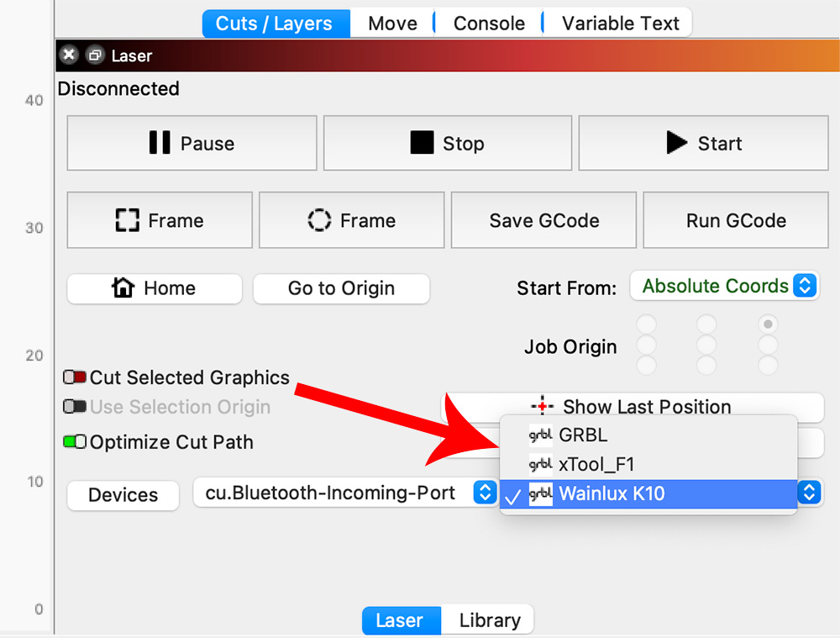Click the circular rubber-band Frame button
The width and height of the screenshot is (840, 638).
pos(351,220)
